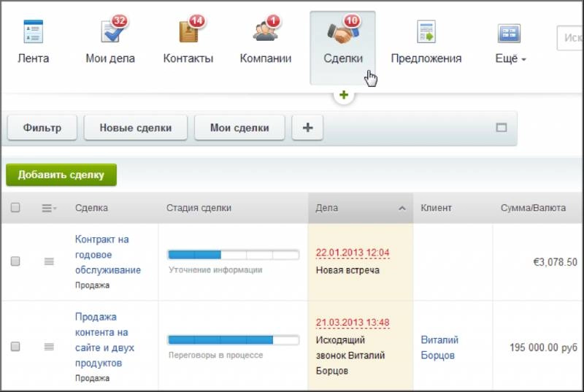Viewport: 584px width, 392px height.
Task: Open Мои дела tasks icon
Action: click(110, 33)
